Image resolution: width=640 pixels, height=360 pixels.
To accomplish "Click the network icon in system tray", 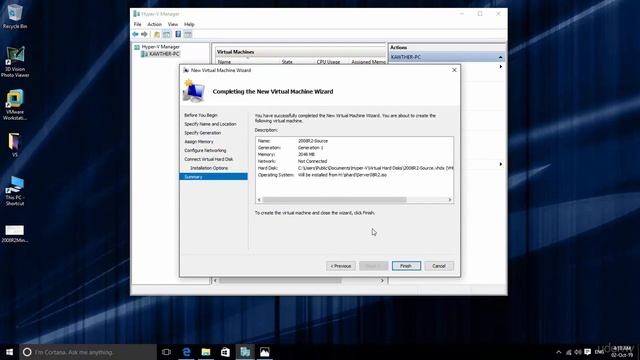I will [x=569, y=352].
